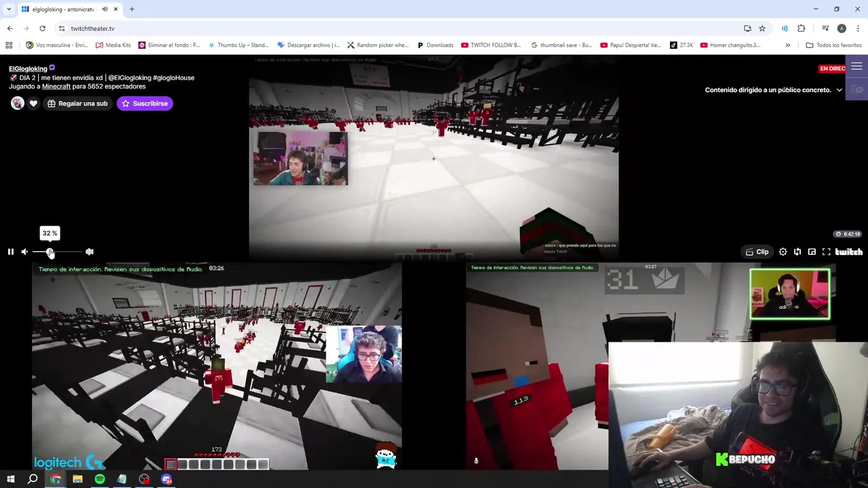Create a clip with the Clip button

click(757, 251)
